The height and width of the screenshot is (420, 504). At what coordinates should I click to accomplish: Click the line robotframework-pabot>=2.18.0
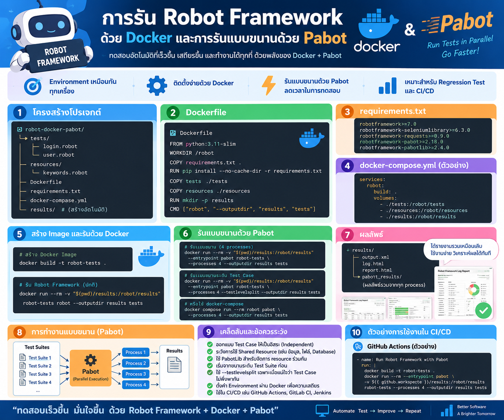(401, 142)
